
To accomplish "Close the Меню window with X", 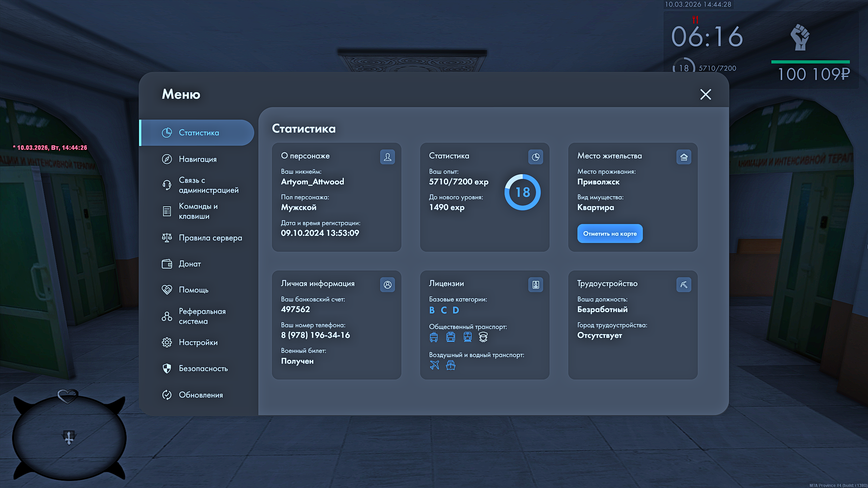I will (706, 94).
